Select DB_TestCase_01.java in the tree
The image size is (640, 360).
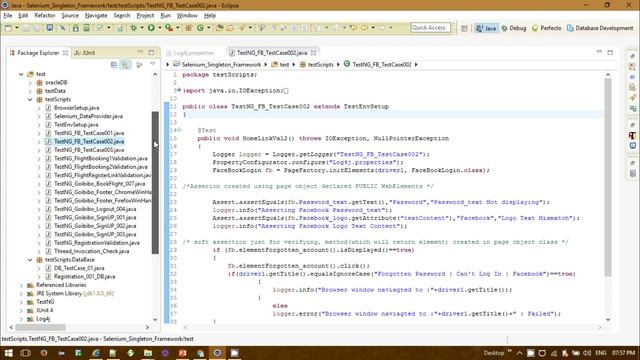[79, 268]
